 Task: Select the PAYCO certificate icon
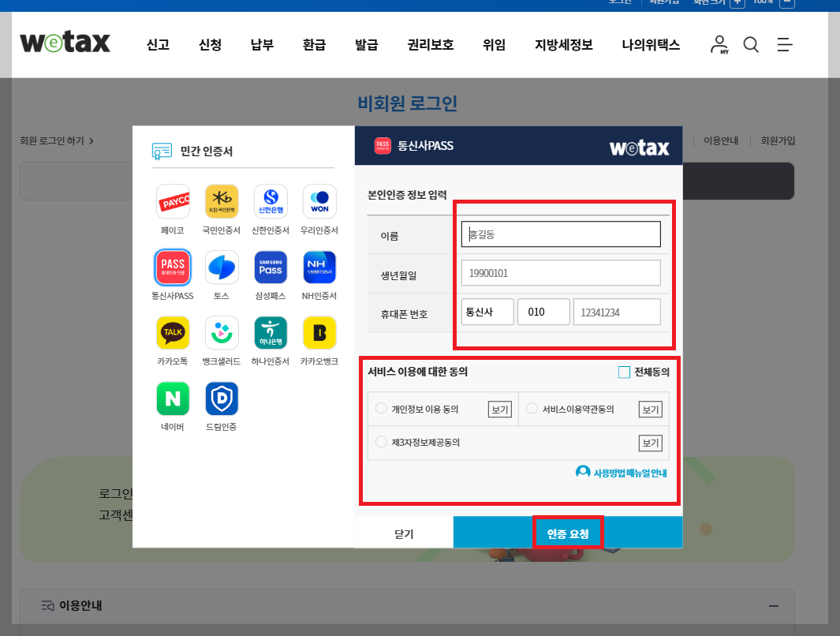(173, 201)
